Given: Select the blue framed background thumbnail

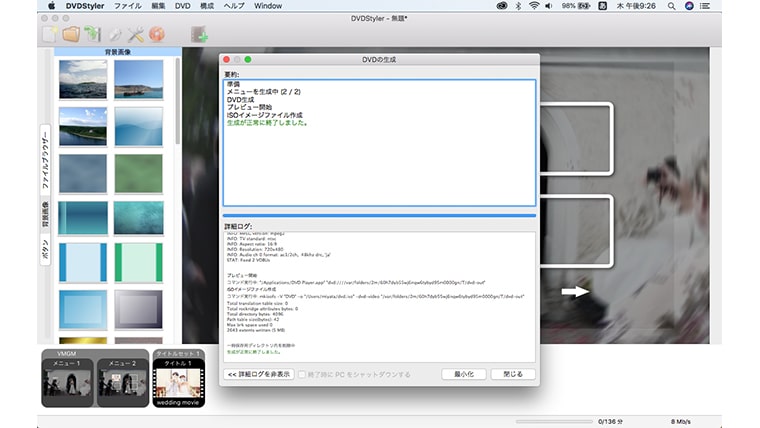Looking at the screenshot, I should [x=83, y=310].
